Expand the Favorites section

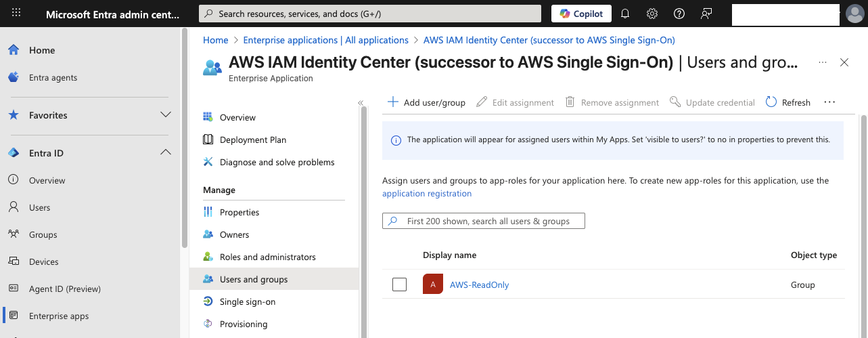click(x=90, y=115)
